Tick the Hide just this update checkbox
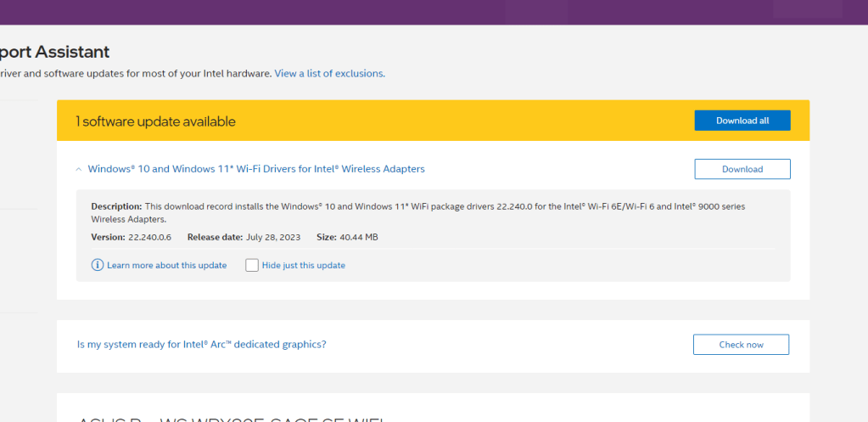The image size is (868, 422). [252, 265]
